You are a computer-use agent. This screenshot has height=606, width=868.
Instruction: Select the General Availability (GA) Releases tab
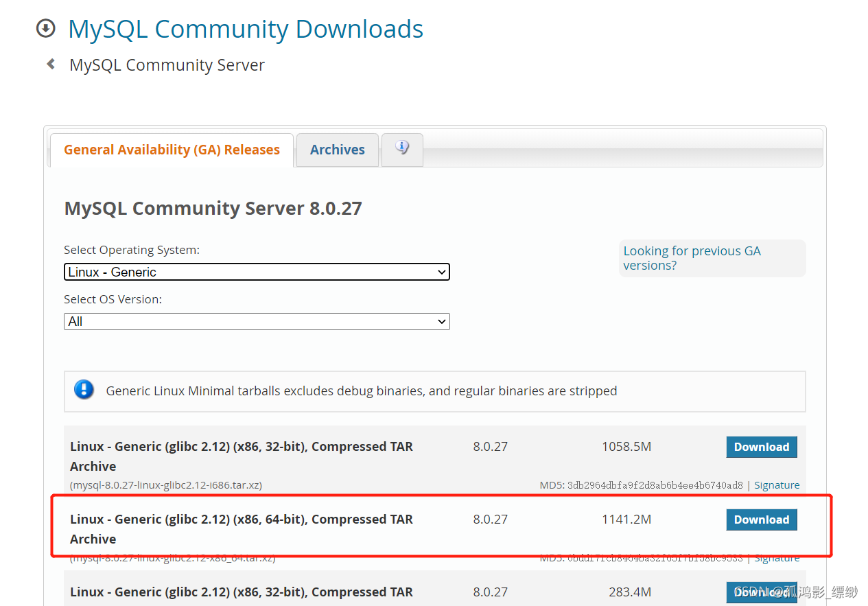coord(171,150)
